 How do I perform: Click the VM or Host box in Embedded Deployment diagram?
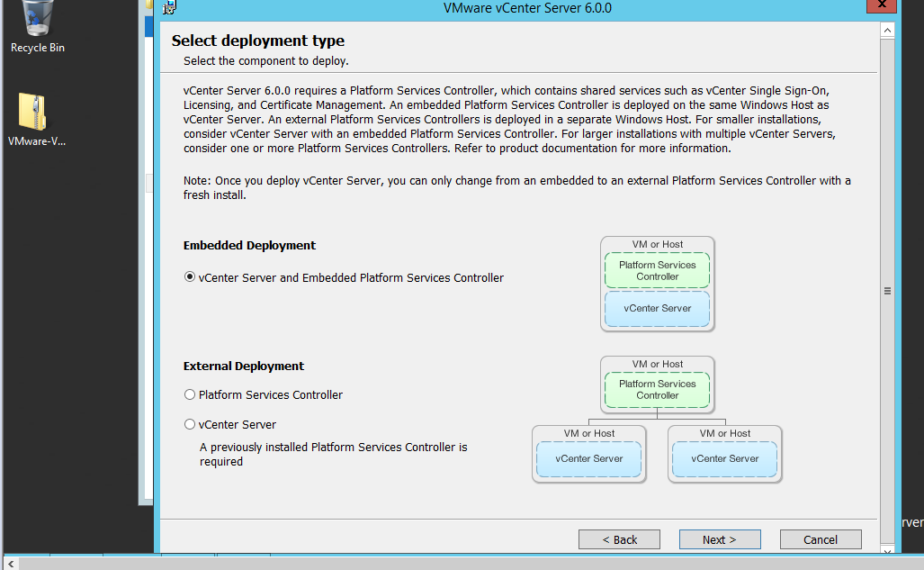click(656, 244)
